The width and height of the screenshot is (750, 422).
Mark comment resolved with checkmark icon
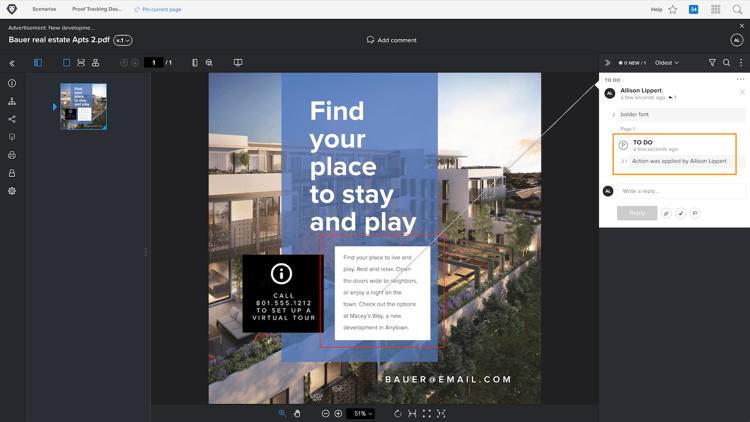point(681,213)
